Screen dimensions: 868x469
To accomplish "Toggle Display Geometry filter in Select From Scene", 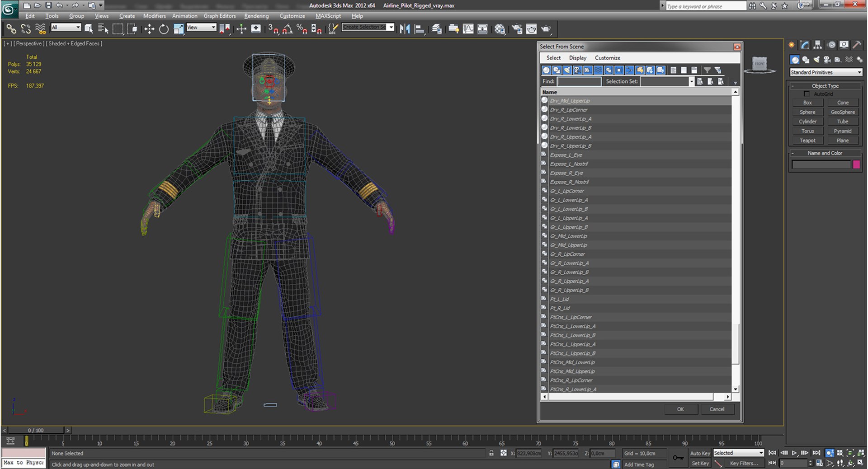I will [546, 70].
